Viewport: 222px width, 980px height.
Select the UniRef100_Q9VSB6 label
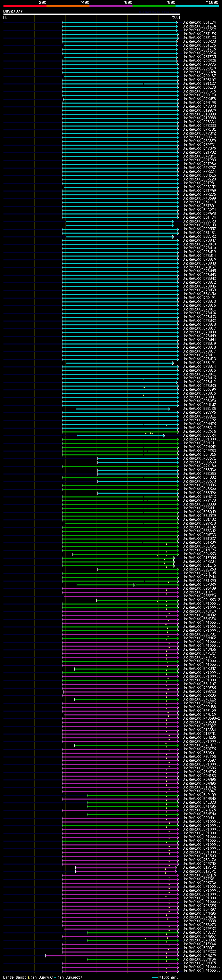[x=199, y=768]
